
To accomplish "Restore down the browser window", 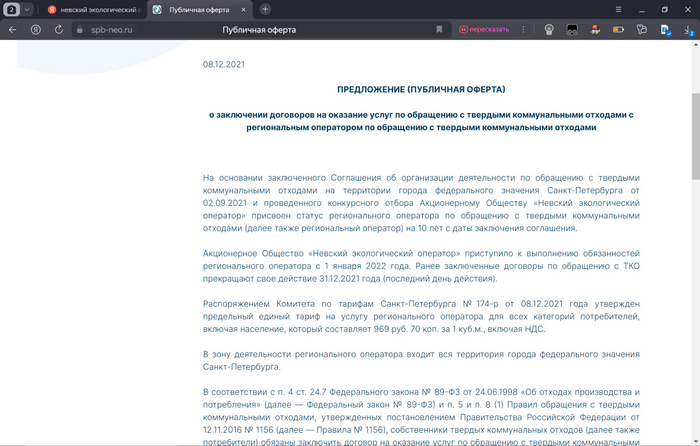I will point(665,9).
